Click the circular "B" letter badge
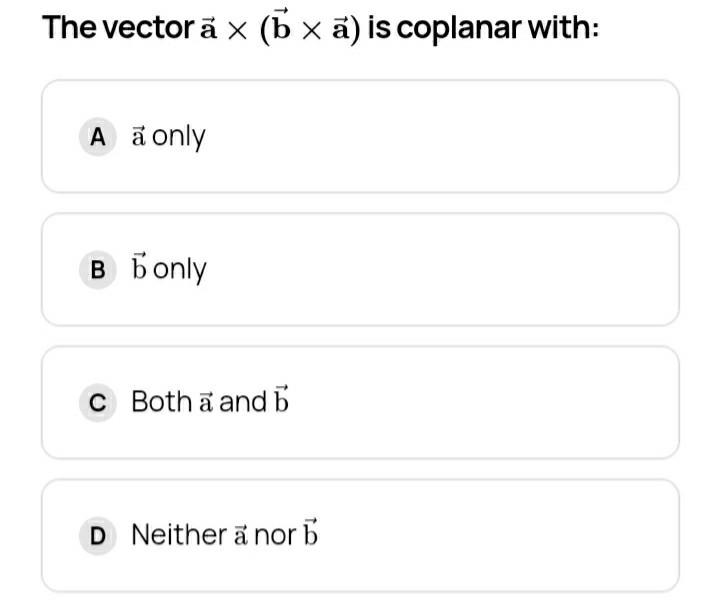 97,269
